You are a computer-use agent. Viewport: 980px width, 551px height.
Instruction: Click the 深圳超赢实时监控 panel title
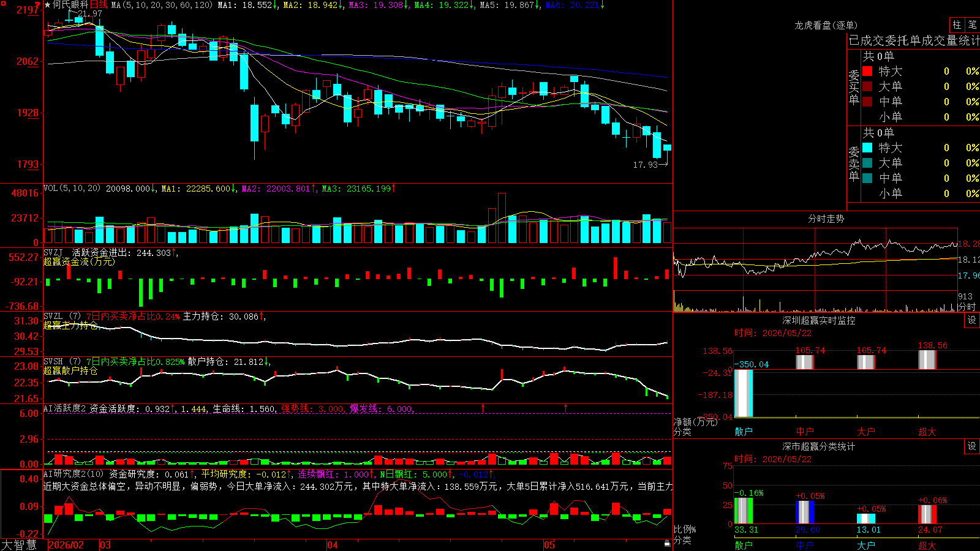(x=819, y=320)
